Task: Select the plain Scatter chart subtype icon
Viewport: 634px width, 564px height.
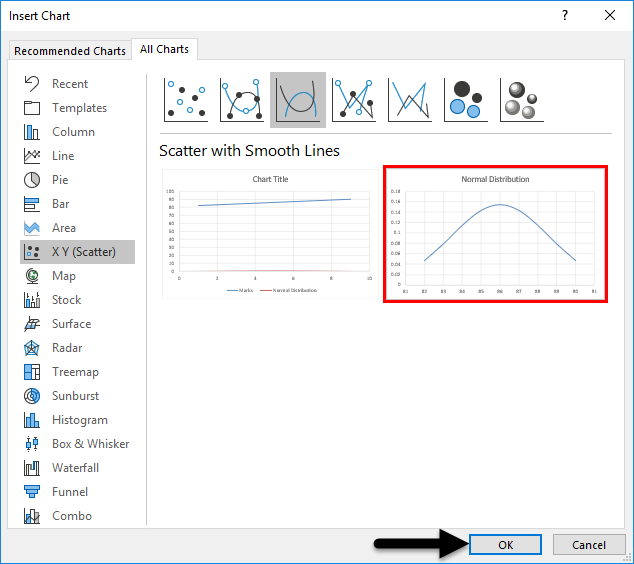Action: tap(186, 100)
